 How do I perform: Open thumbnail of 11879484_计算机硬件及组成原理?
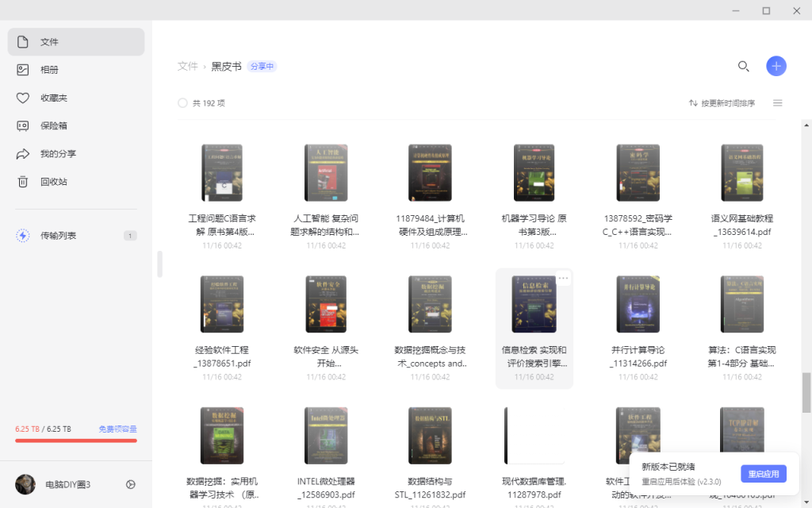tap(430, 172)
